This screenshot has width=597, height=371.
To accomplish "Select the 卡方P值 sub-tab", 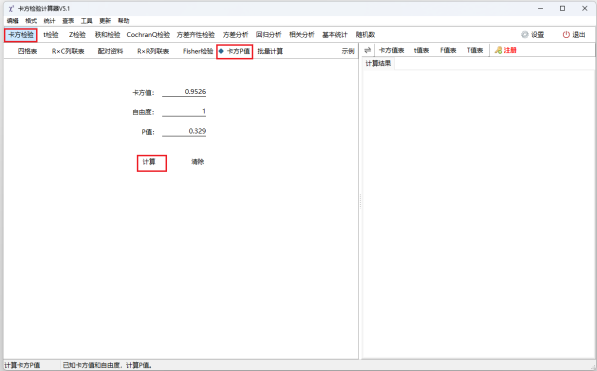I will [x=235, y=51].
